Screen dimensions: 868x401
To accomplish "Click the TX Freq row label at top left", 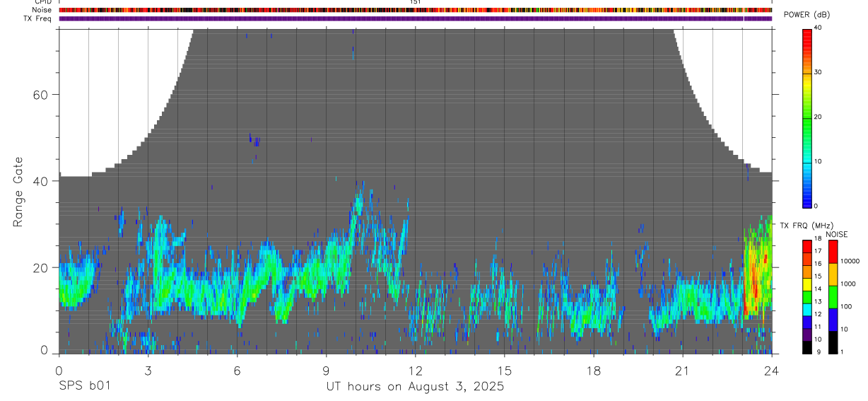I will click(x=38, y=18).
